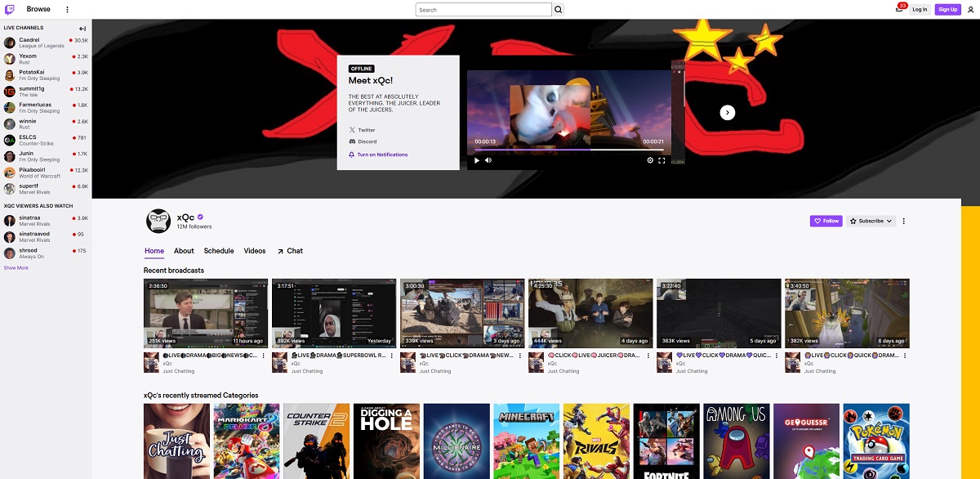Open the Chat popout link
The image size is (980, 479).
[x=290, y=251]
